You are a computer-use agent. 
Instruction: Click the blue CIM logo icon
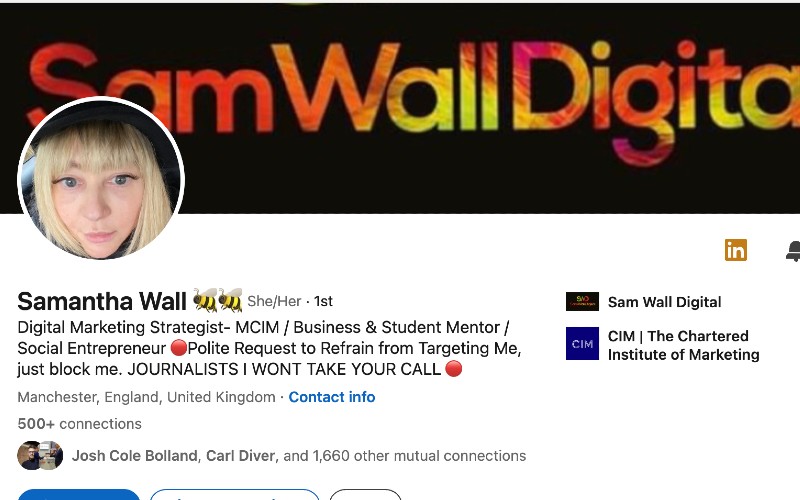pyautogui.click(x=582, y=343)
